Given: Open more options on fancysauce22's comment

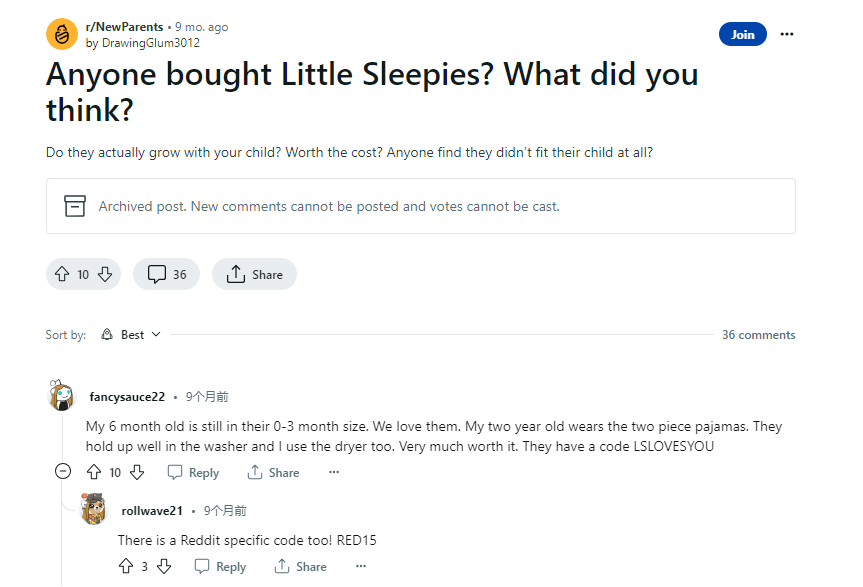Looking at the screenshot, I should 334,472.
